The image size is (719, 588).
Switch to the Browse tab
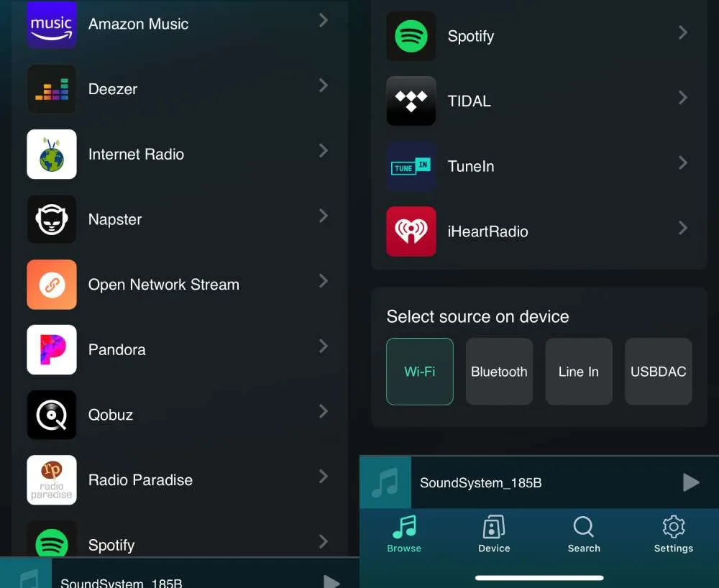click(x=404, y=534)
